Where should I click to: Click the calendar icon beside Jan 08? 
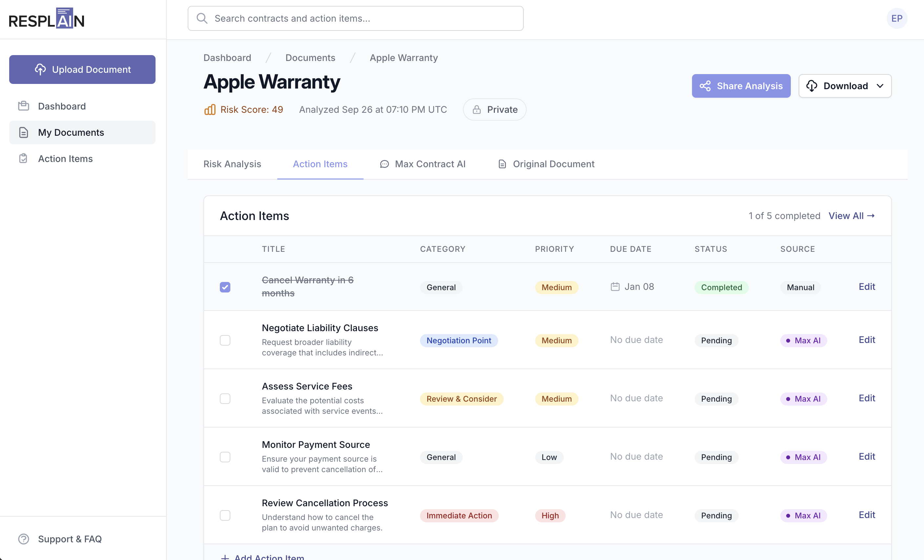615,286
